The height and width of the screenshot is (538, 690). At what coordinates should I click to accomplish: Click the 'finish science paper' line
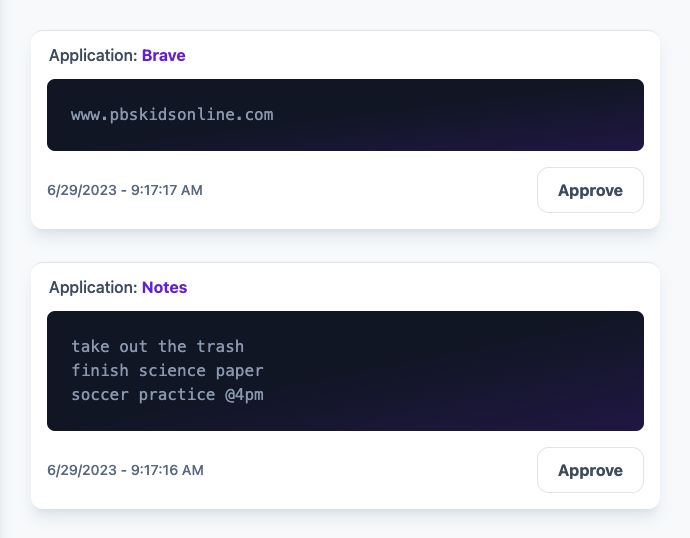[167, 371]
